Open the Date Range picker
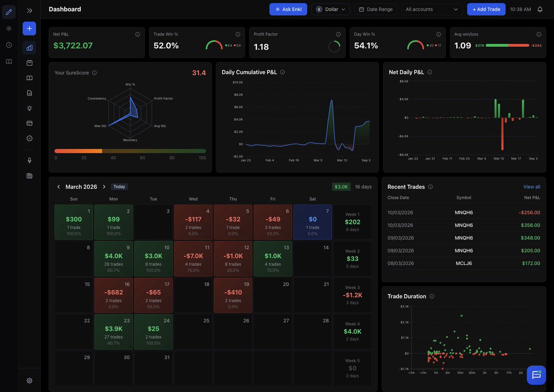This screenshot has width=554, height=392. click(375, 9)
